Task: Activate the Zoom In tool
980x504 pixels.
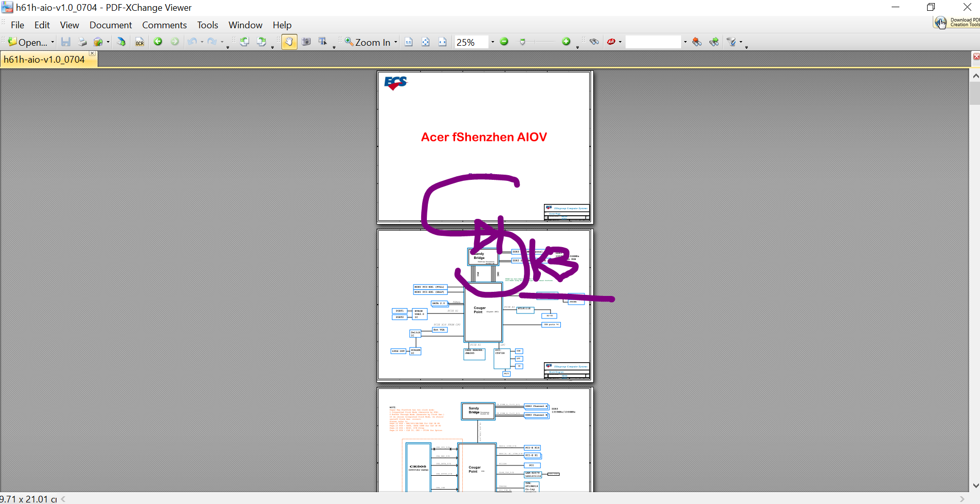Action: coord(367,42)
